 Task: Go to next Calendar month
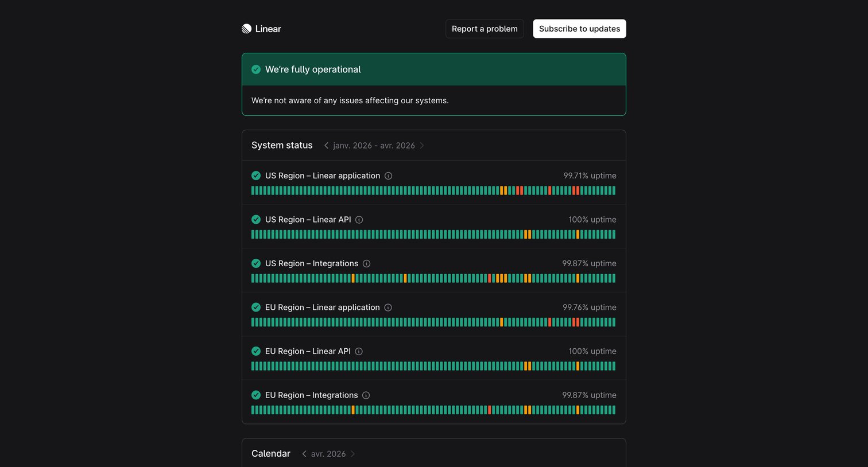point(352,454)
